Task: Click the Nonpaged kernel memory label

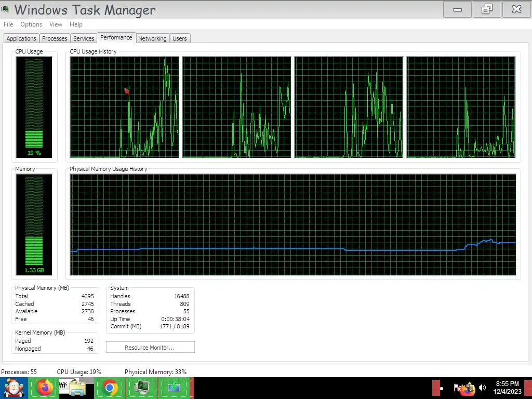Action: pyautogui.click(x=28, y=349)
